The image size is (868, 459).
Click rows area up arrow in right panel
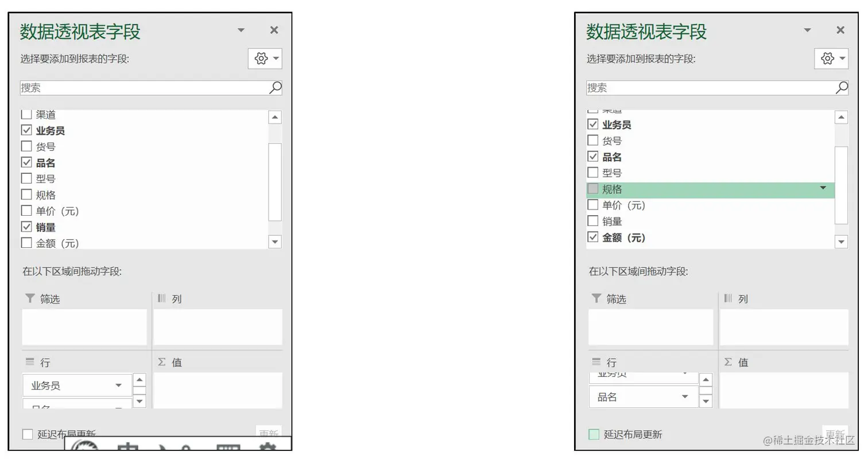coord(706,380)
